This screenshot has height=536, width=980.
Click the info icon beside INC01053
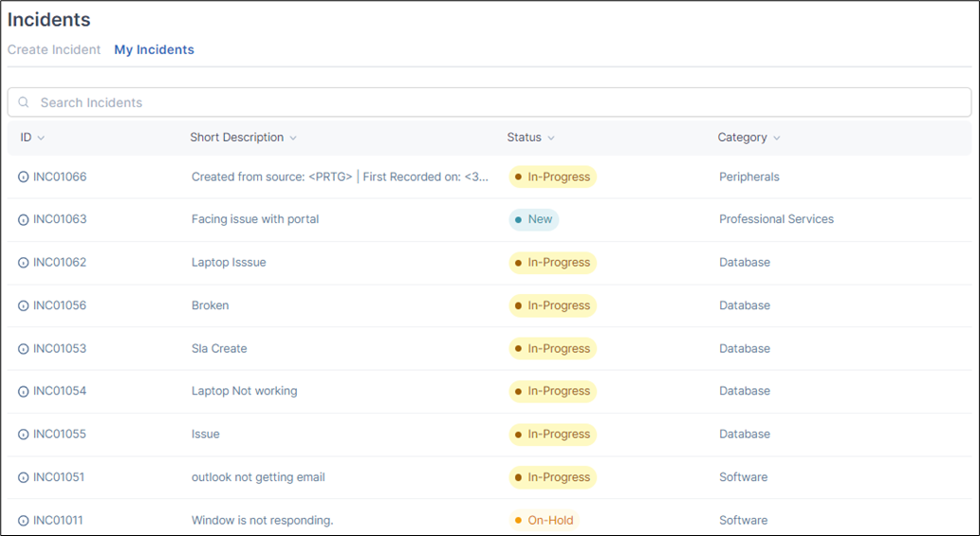23,349
